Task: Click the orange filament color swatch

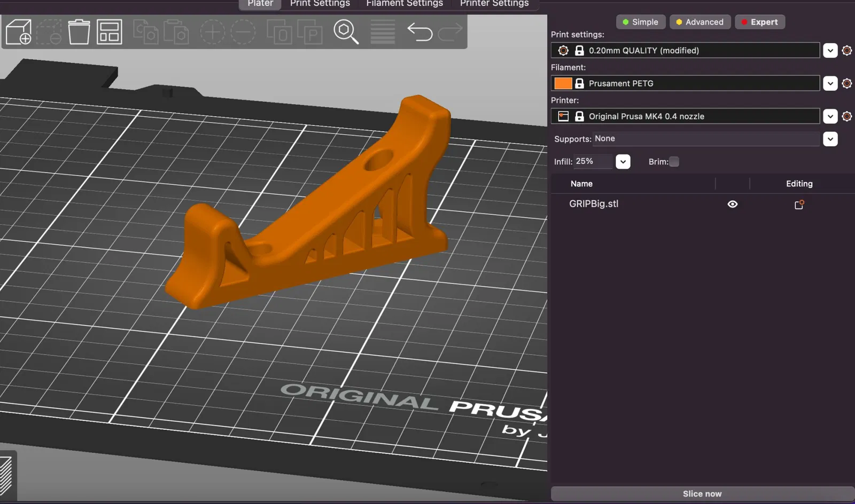Action: [x=563, y=83]
